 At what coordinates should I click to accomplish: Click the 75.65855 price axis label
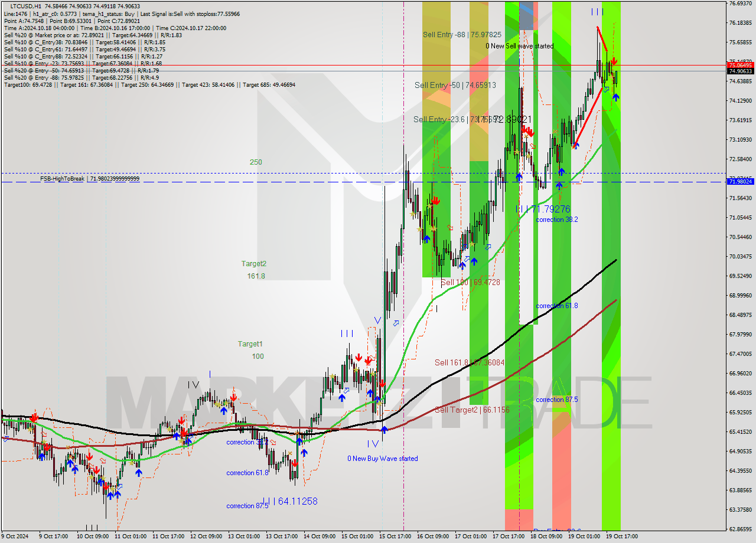coord(741,42)
